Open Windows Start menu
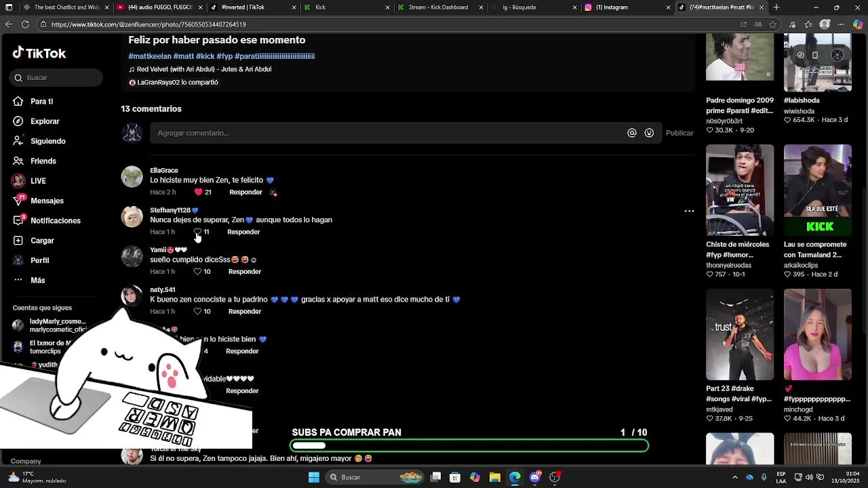Image resolution: width=868 pixels, height=488 pixels. coord(314,477)
